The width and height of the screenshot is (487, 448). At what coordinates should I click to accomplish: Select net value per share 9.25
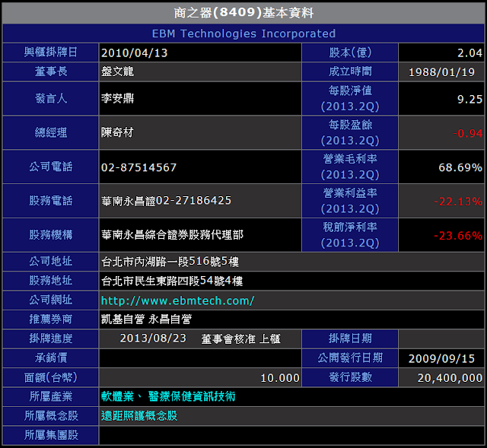point(469,99)
